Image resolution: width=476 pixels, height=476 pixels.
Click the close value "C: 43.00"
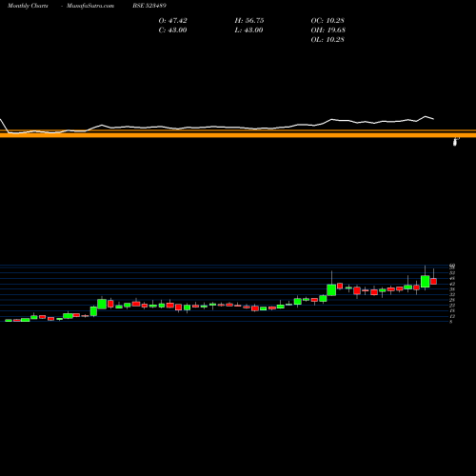pos(172,30)
